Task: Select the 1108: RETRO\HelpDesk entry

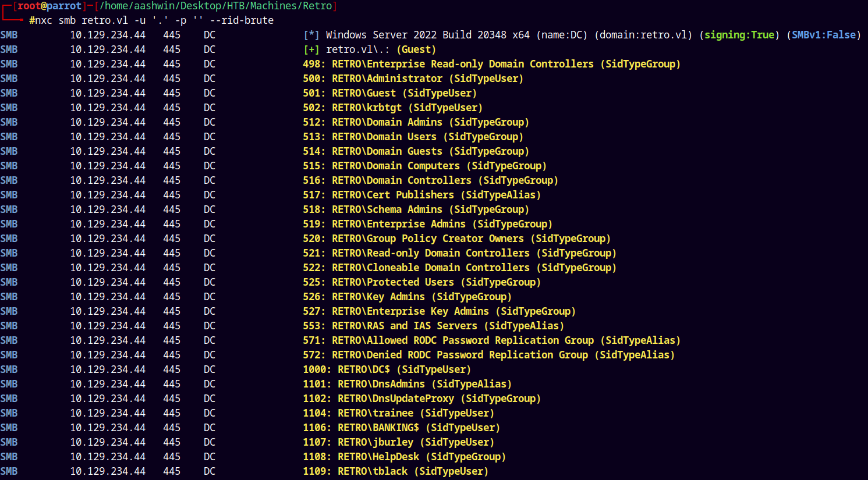Action: 404,457
